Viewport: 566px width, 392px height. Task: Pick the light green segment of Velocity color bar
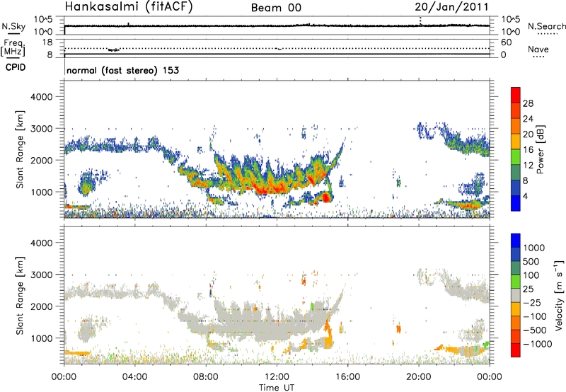(x=516, y=281)
